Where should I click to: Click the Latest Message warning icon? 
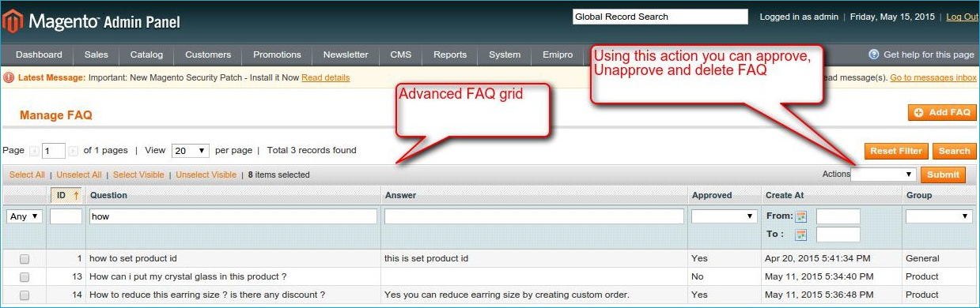click(x=9, y=77)
